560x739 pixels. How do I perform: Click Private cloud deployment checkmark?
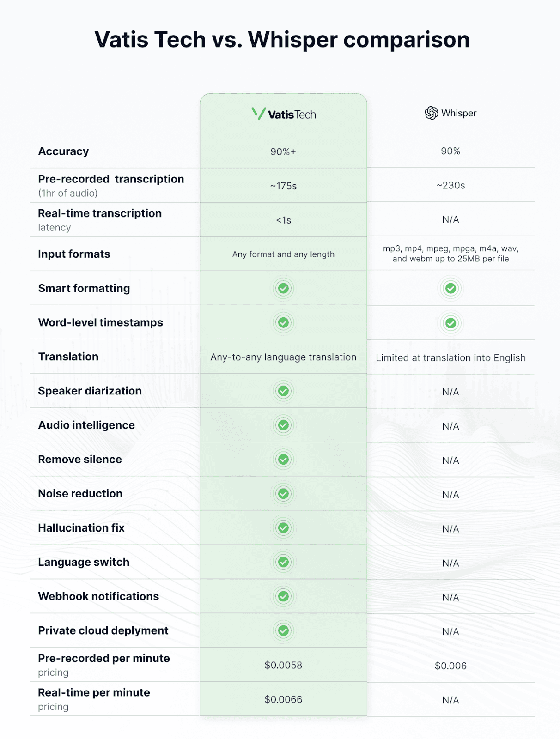point(283,630)
